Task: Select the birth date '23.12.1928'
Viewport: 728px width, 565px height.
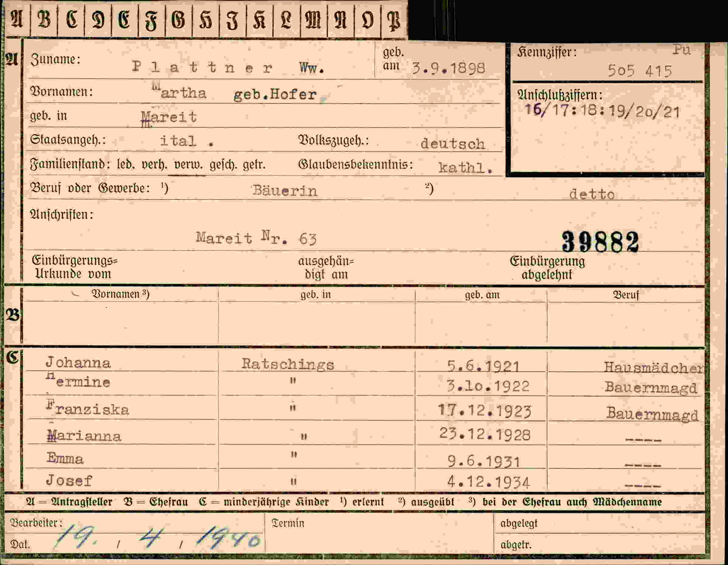Action: tap(485, 434)
